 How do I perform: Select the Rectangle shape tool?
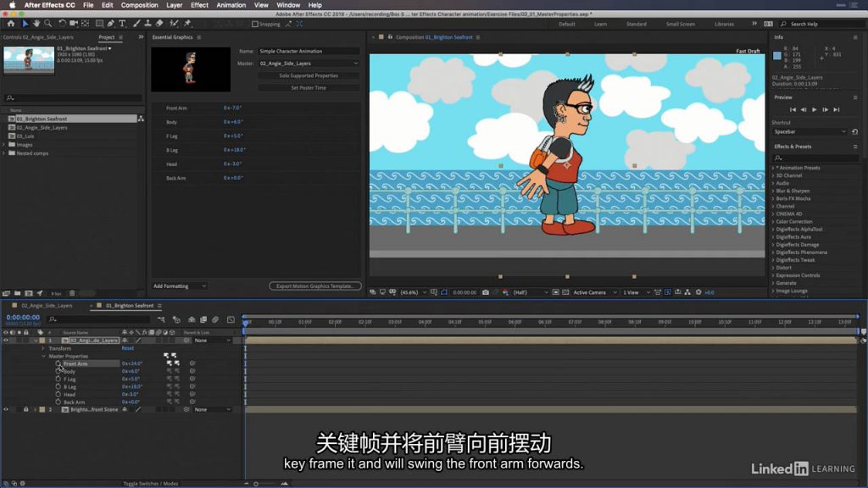click(100, 24)
